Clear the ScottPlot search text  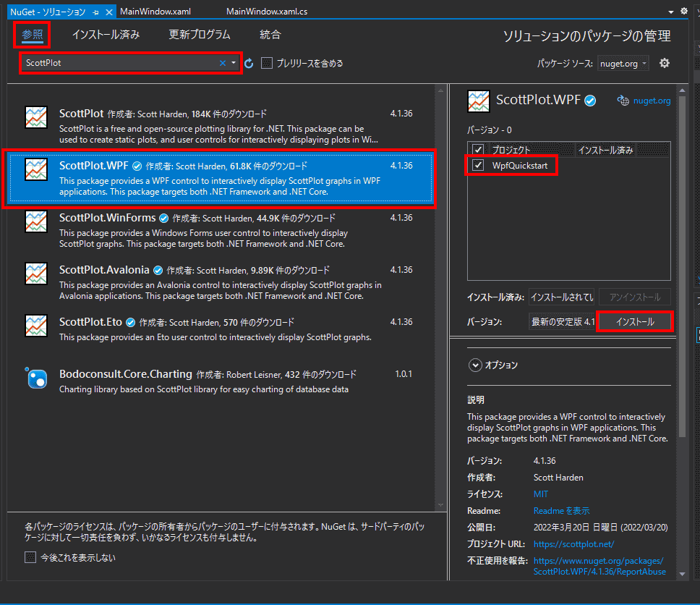tap(222, 63)
